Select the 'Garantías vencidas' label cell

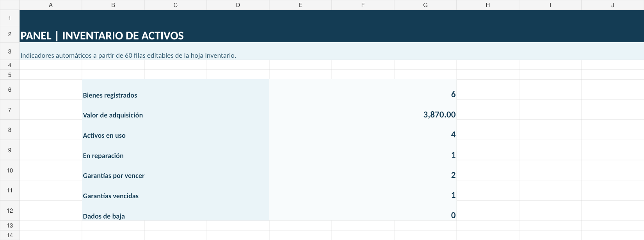click(x=176, y=190)
